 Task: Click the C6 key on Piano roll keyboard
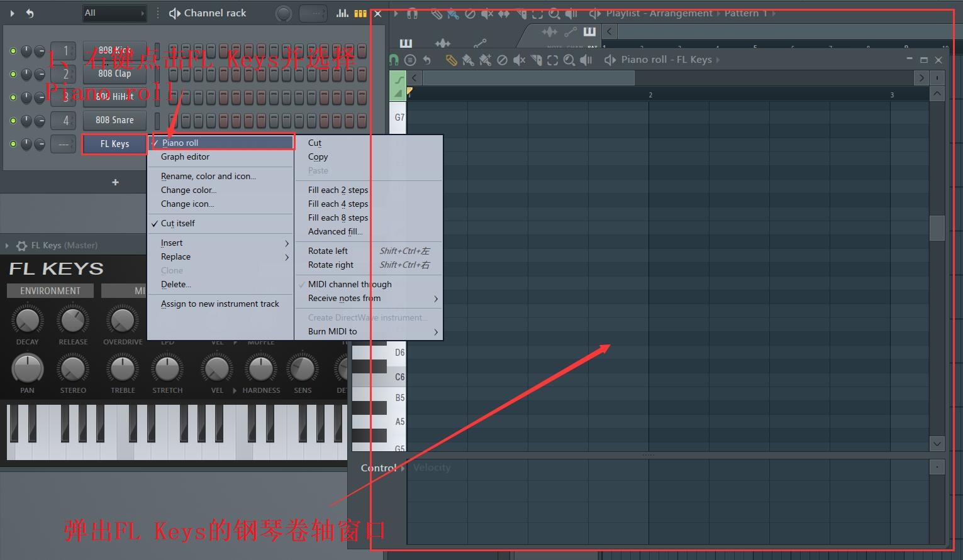coord(379,376)
